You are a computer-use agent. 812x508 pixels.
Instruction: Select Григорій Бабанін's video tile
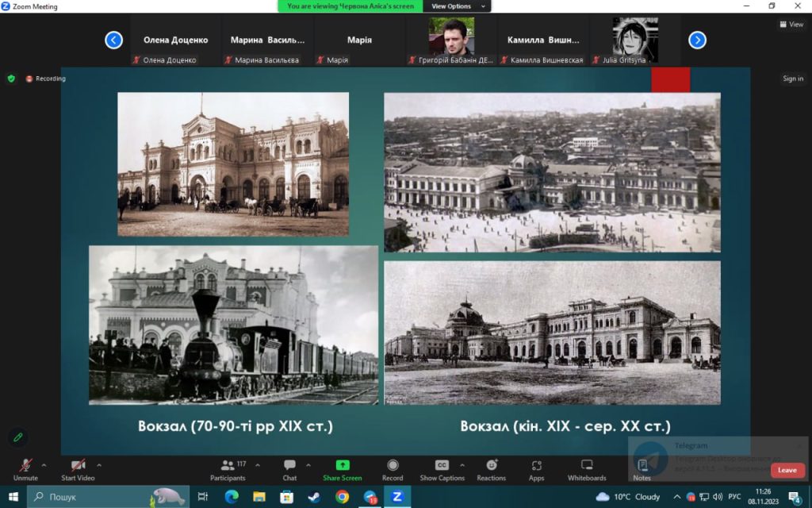tap(451, 41)
